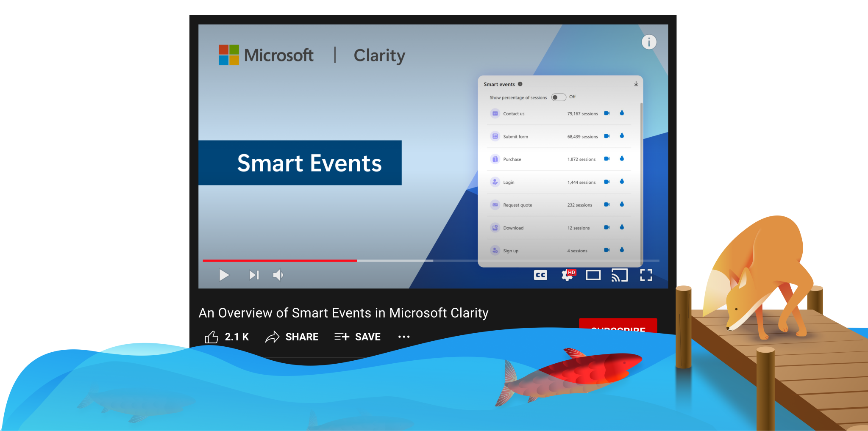Turn on closed captions with CC icon
Screen dimensions: 868x431
point(540,275)
